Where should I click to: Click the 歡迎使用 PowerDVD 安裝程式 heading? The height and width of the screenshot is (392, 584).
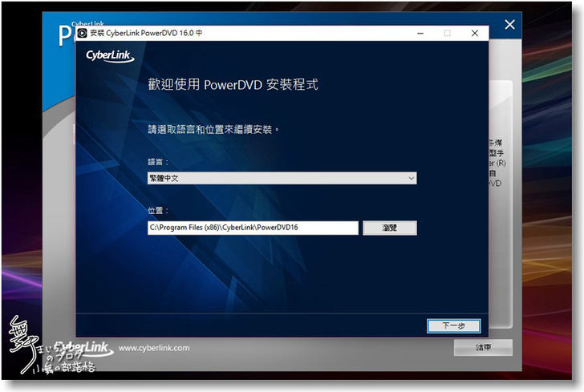(233, 84)
